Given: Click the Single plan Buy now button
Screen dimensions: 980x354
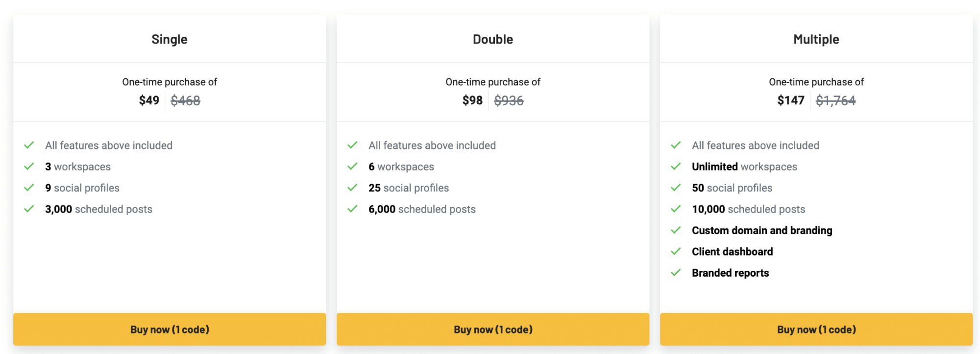Looking at the screenshot, I should coord(170,330).
